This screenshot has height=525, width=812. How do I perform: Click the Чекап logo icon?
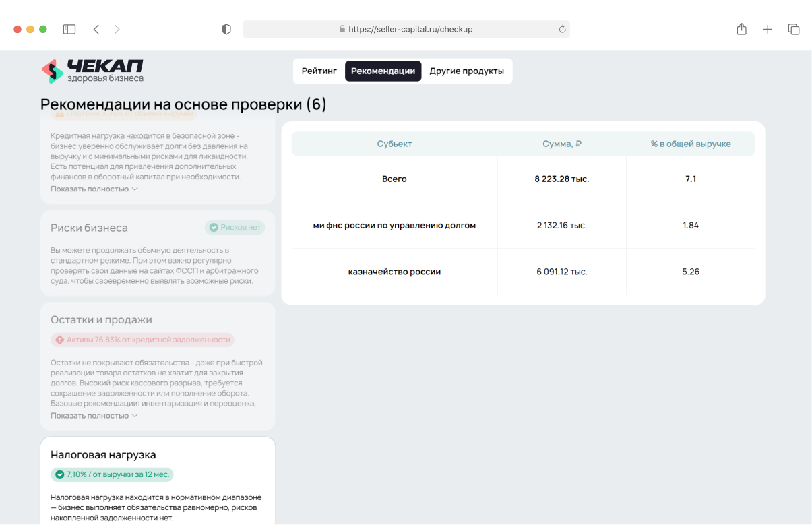click(x=52, y=71)
